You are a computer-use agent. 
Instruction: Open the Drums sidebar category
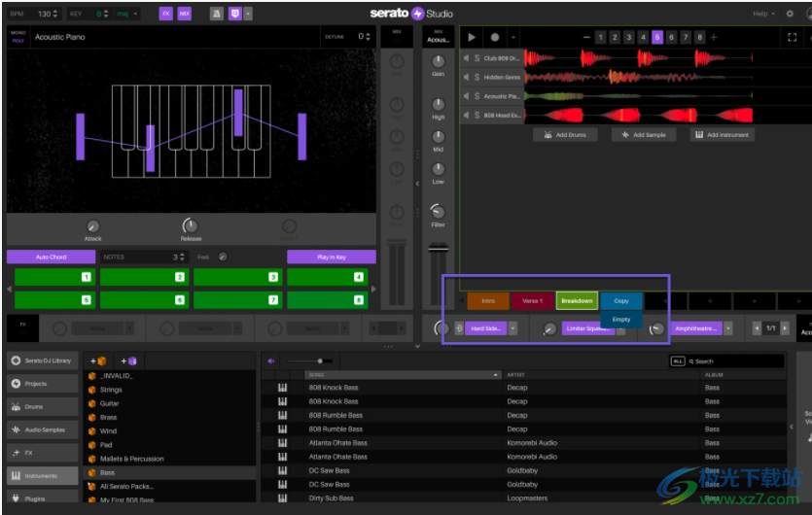tap(43, 406)
